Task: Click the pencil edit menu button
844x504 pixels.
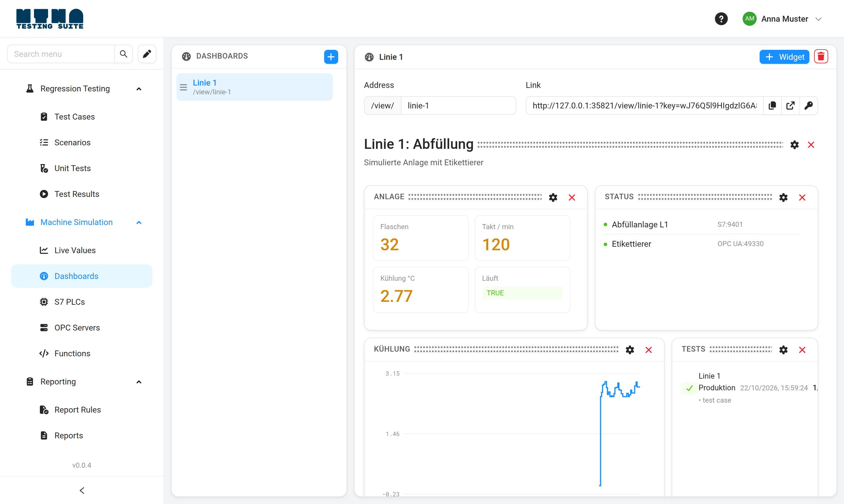Action: pyautogui.click(x=147, y=54)
